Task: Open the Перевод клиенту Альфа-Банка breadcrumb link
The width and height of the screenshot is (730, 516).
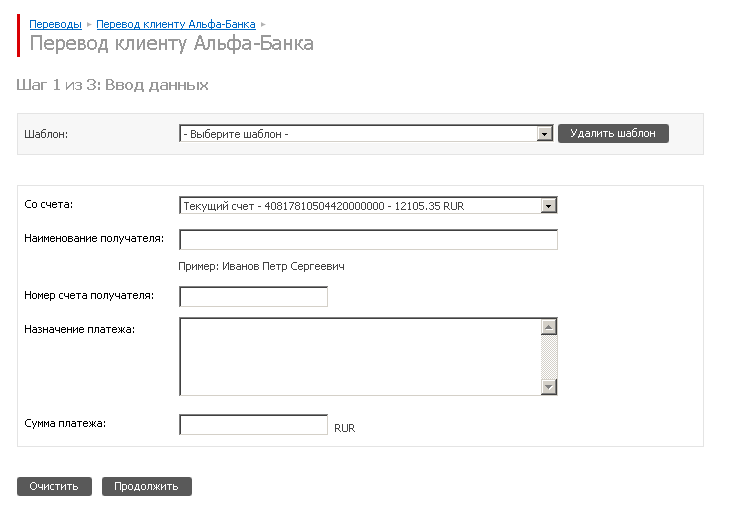Action: [176, 24]
